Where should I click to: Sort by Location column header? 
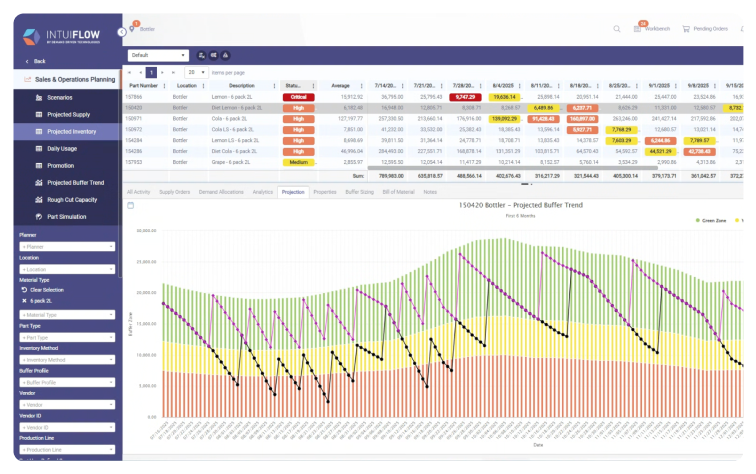click(187, 86)
